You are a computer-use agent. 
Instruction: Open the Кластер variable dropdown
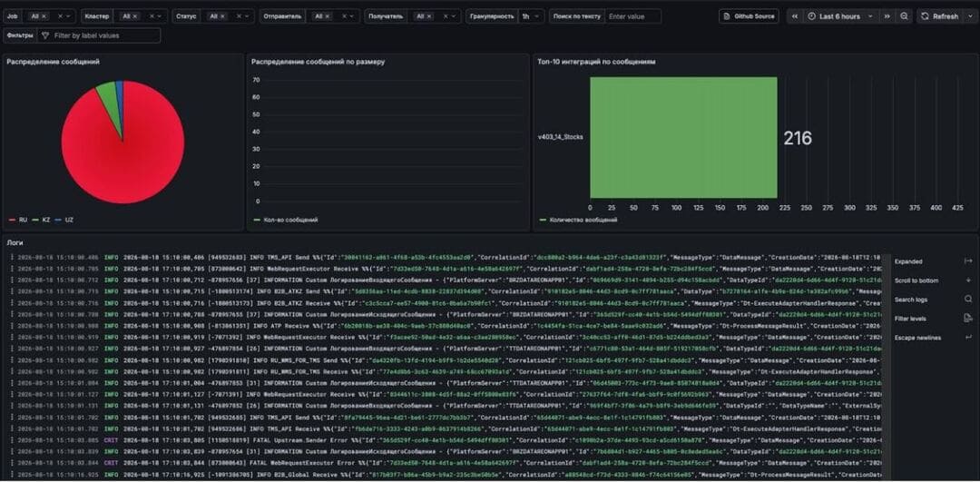coord(161,16)
